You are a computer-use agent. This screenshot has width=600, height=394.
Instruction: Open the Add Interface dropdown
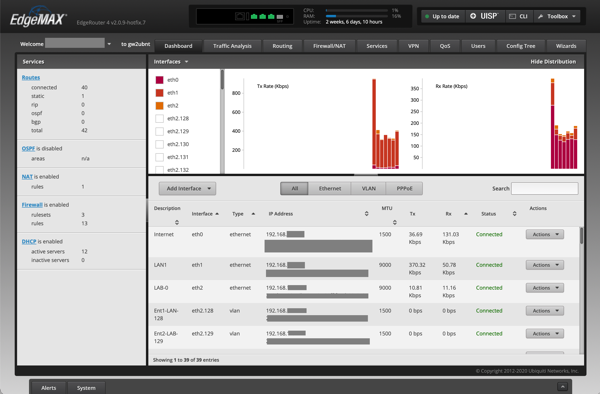188,188
